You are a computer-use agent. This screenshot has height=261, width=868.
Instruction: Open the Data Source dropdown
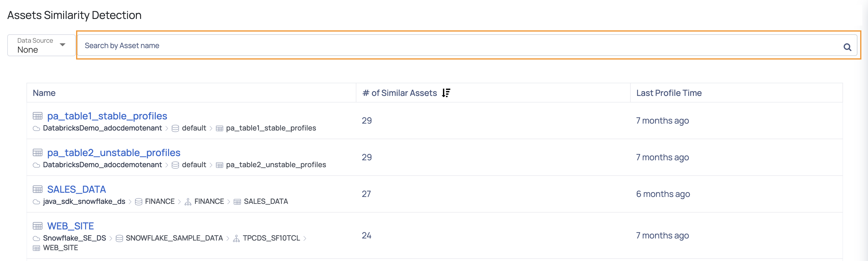coord(41,45)
